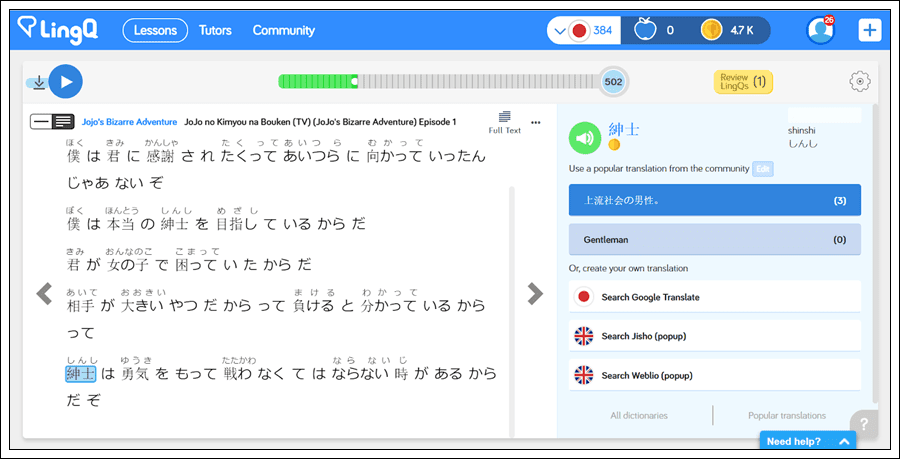Go to the next page arrow
This screenshot has height=459, width=900.
(535, 293)
